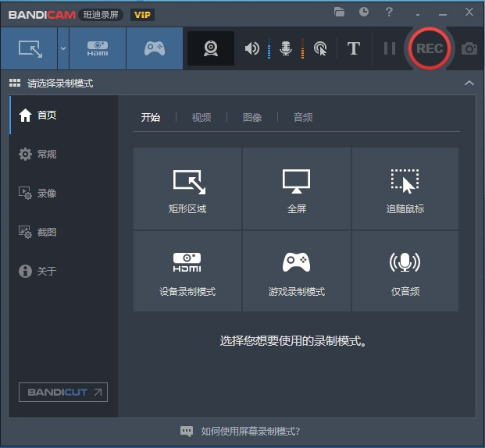Select rectangle screen recording mode in toolbar
485x448 pixels.
(x=29, y=48)
